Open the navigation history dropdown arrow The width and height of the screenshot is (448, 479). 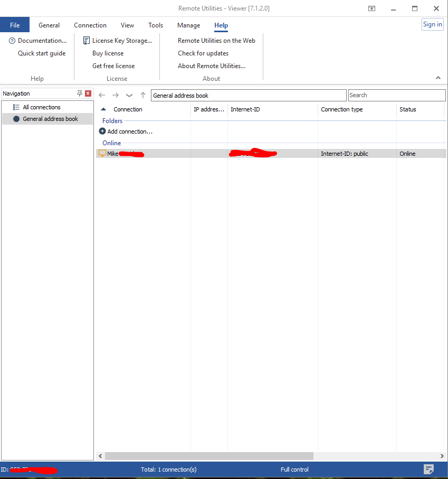click(x=129, y=96)
